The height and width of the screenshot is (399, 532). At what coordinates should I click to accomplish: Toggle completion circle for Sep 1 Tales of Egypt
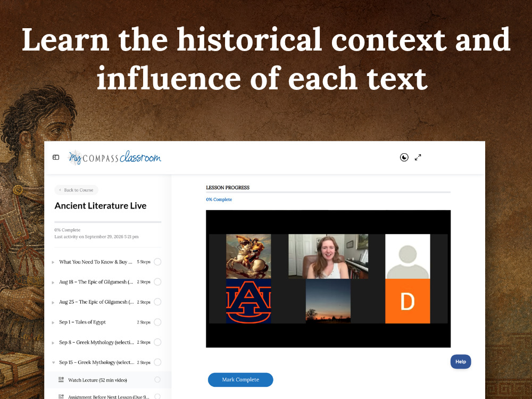(157, 322)
